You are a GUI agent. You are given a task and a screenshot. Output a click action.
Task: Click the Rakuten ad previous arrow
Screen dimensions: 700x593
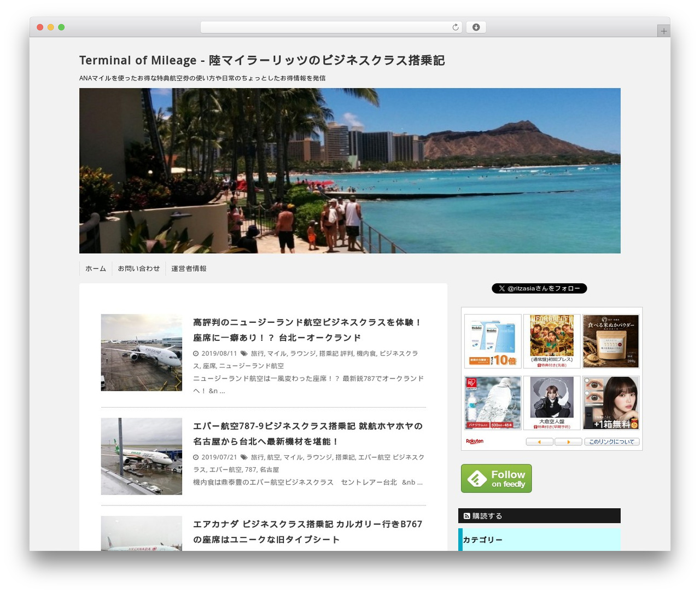[539, 441]
